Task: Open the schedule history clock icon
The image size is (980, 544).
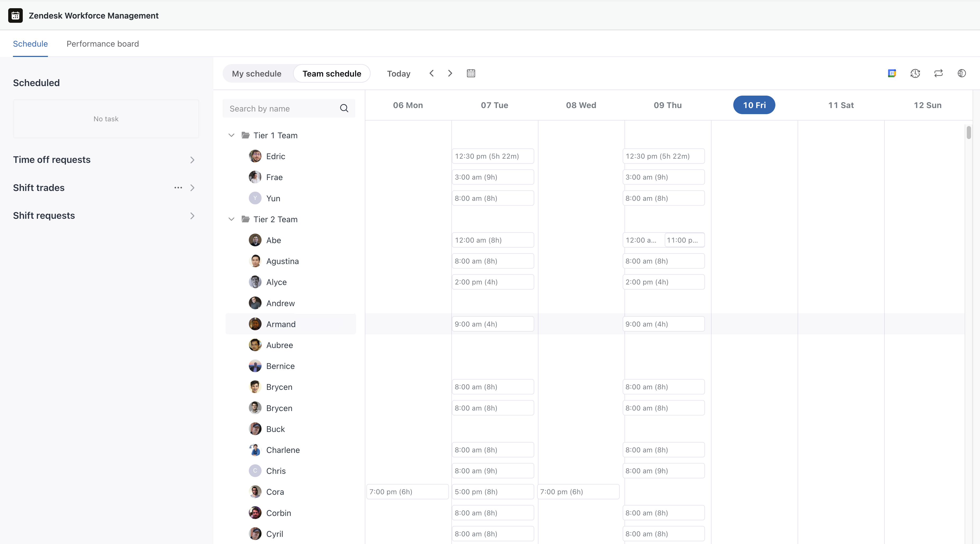Action: [915, 73]
